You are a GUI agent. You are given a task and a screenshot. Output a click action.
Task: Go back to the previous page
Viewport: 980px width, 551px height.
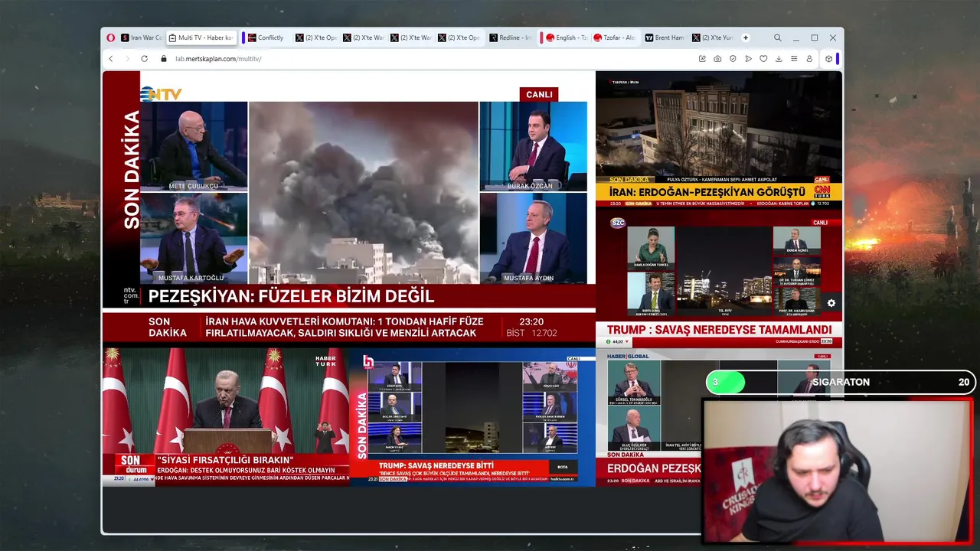coord(110,59)
